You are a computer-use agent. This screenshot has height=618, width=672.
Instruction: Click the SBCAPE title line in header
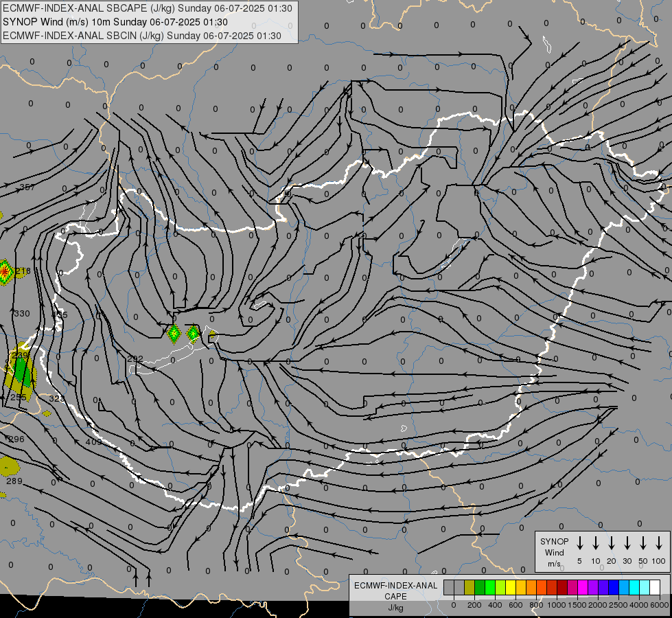[x=148, y=8]
